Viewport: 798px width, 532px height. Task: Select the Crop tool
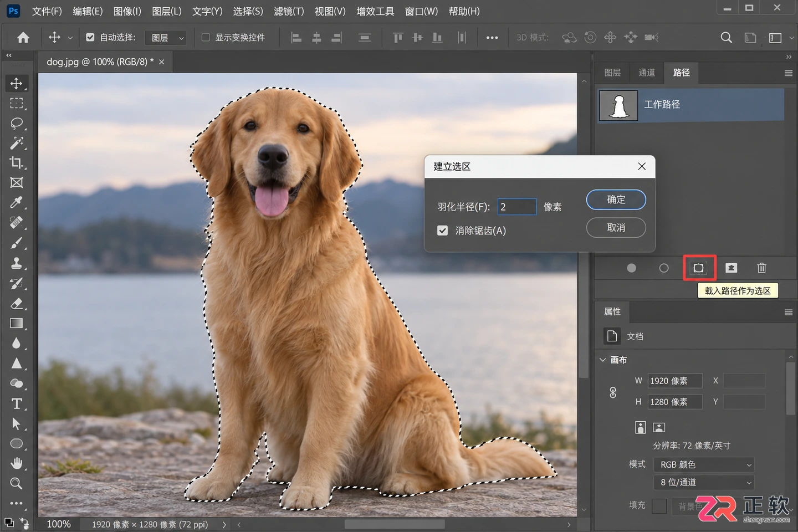click(x=16, y=163)
